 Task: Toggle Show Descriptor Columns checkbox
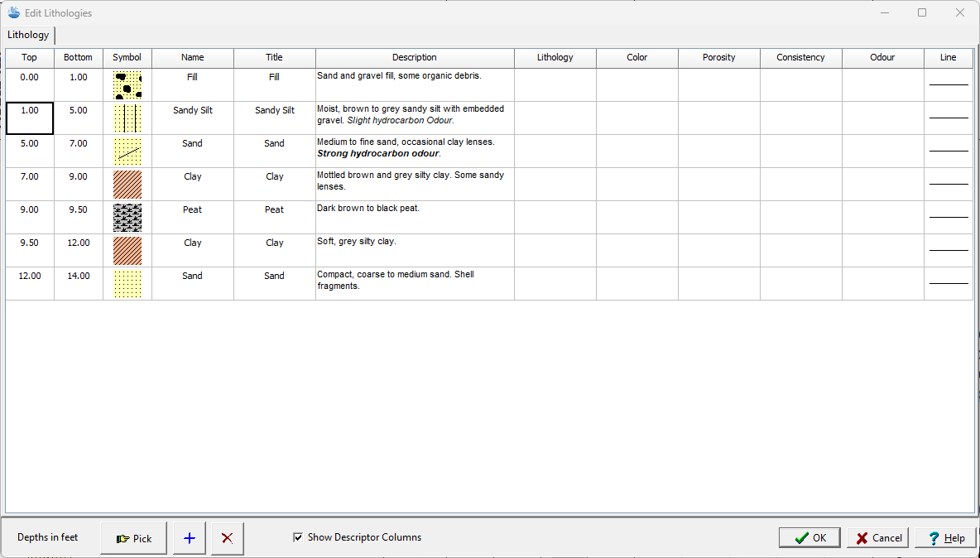(298, 537)
